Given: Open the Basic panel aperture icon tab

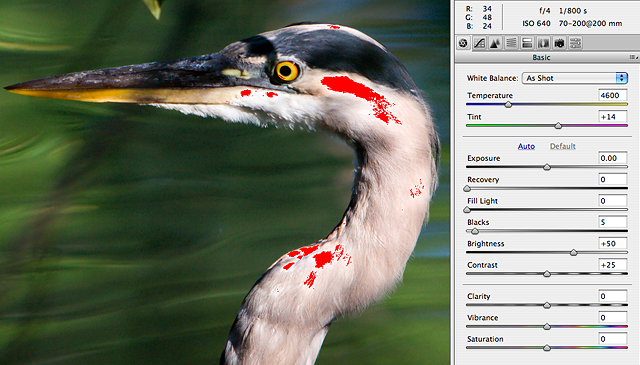Looking at the screenshot, I should tap(463, 43).
